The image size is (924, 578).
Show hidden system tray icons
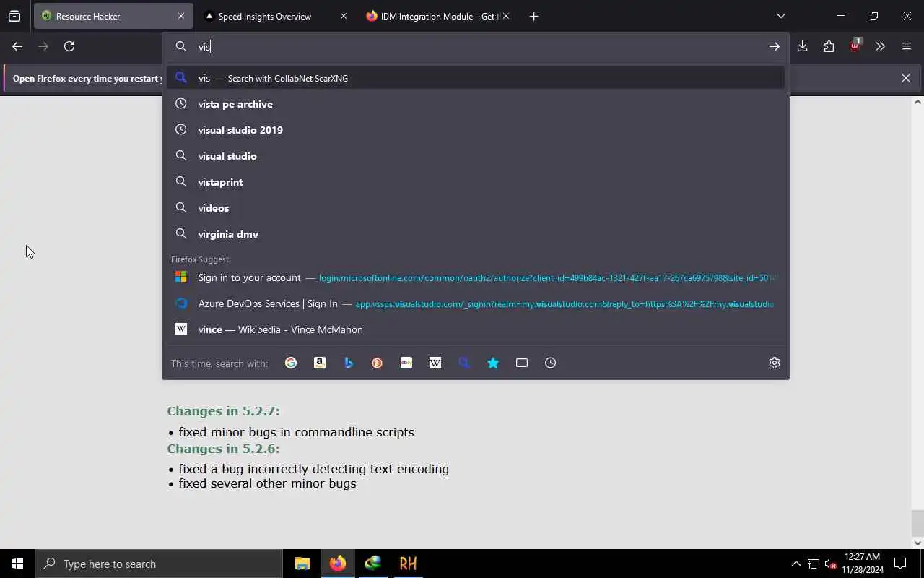(796, 564)
